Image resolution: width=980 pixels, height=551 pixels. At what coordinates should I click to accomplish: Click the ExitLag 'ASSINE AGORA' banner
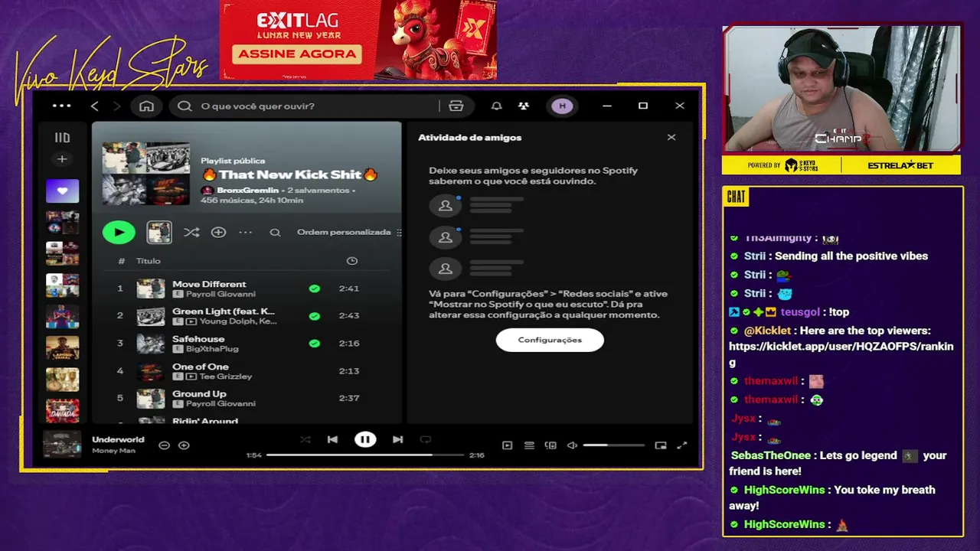[297, 54]
